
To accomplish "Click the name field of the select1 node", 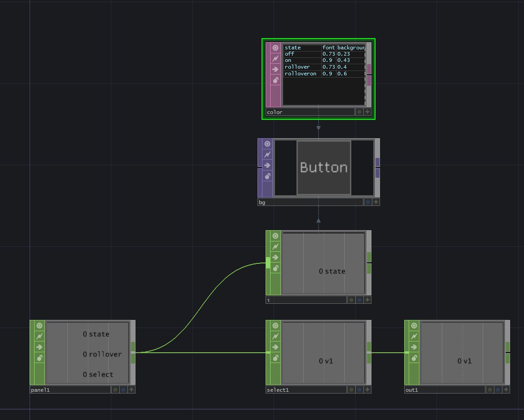I will click(306, 390).
